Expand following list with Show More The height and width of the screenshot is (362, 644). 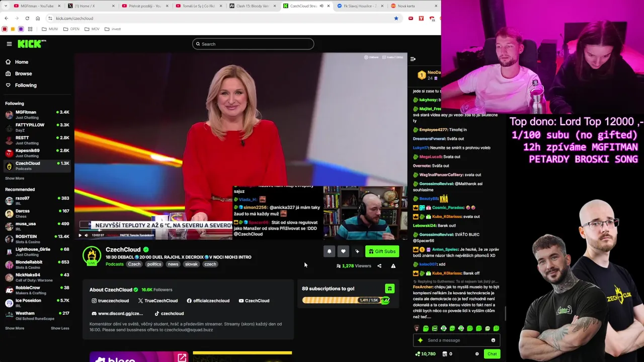(15, 178)
